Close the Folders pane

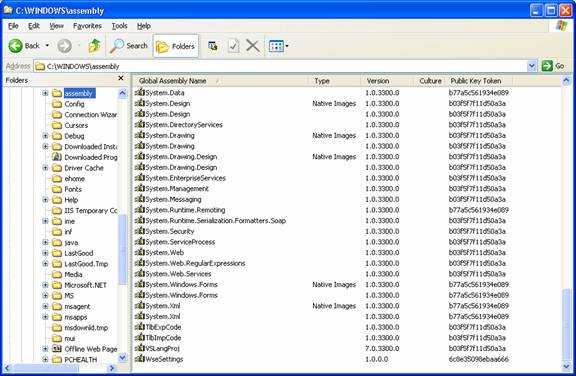pos(121,78)
